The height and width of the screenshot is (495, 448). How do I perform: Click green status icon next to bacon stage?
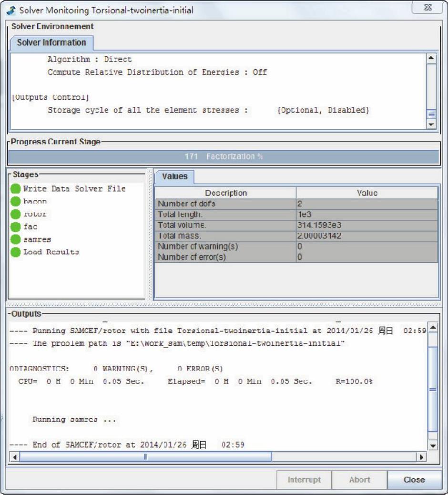click(x=16, y=202)
